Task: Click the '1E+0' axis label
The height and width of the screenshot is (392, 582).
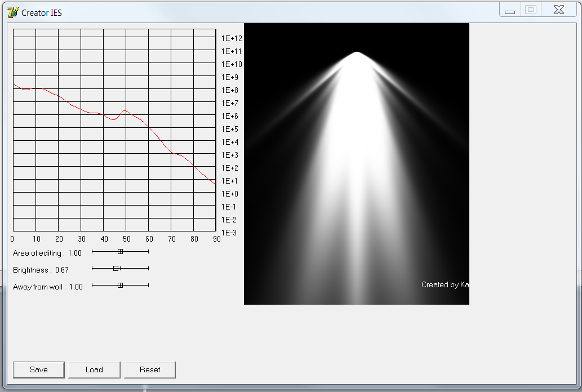Action: (230, 194)
